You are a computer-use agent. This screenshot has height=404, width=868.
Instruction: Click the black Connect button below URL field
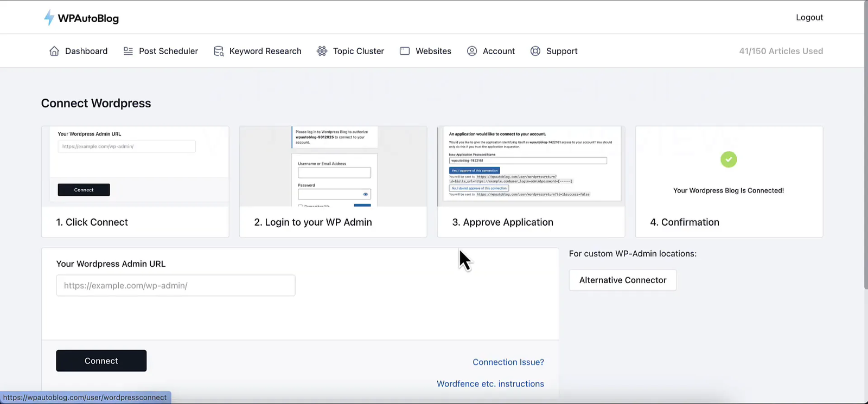pyautogui.click(x=101, y=361)
